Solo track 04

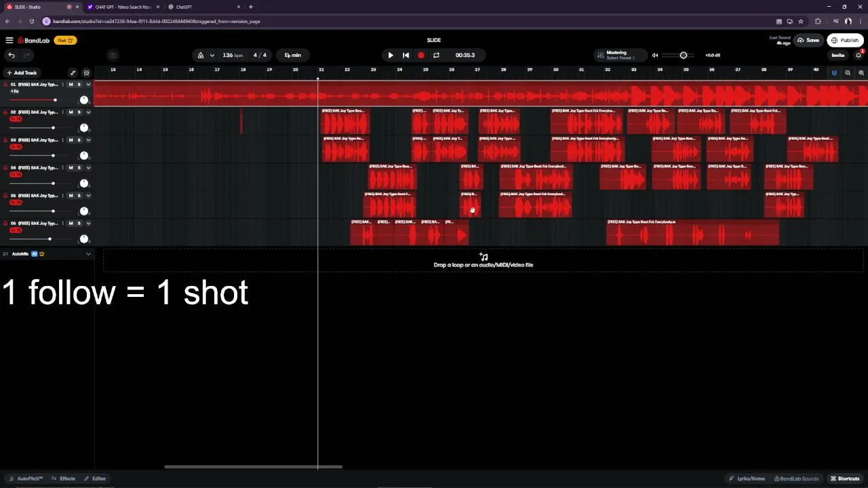pyautogui.click(x=79, y=168)
